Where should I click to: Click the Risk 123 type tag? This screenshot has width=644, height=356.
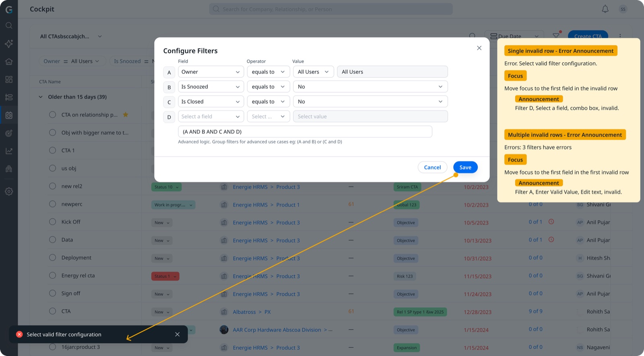click(x=405, y=276)
